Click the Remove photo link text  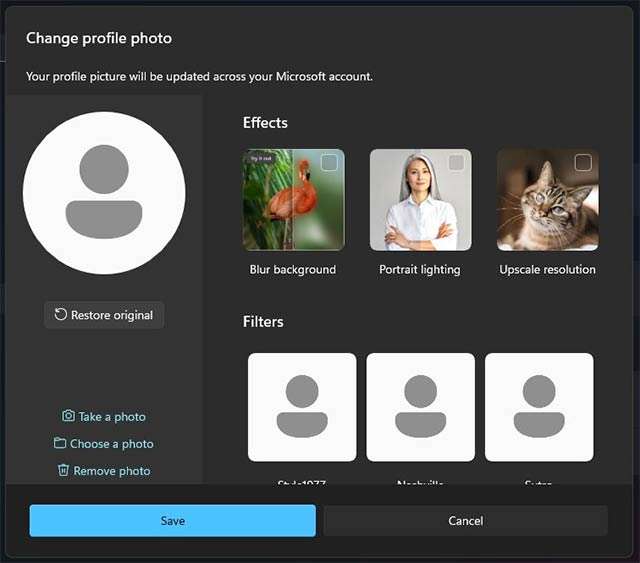[112, 471]
